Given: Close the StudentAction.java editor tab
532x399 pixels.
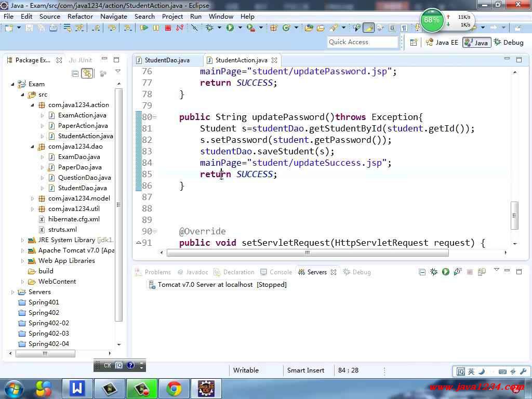Looking at the screenshot, I should point(274,60).
